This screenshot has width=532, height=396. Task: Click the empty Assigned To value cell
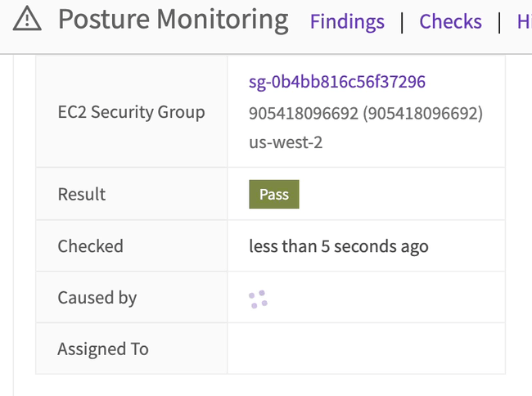pyautogui.click(x=366, y=349)
